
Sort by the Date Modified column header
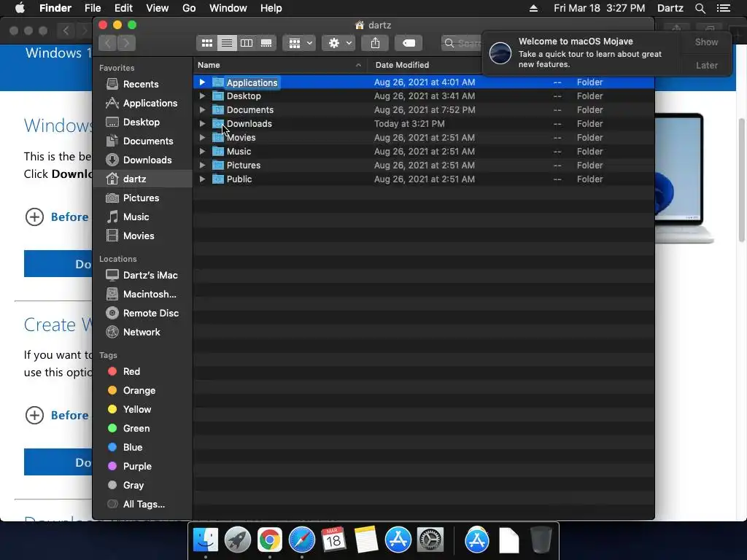(424, 65)
